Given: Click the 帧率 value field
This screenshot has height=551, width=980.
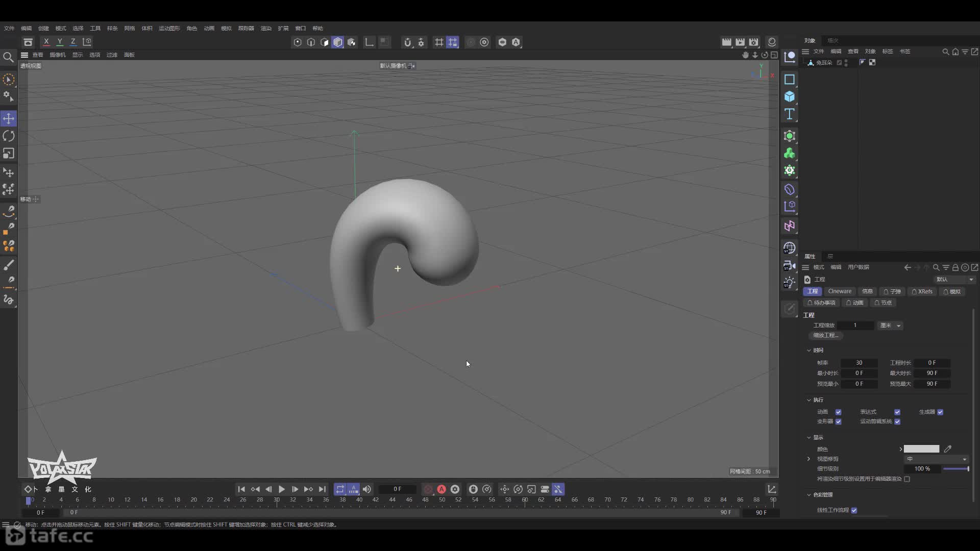Looking at the screenshot, I should [859, 363].
